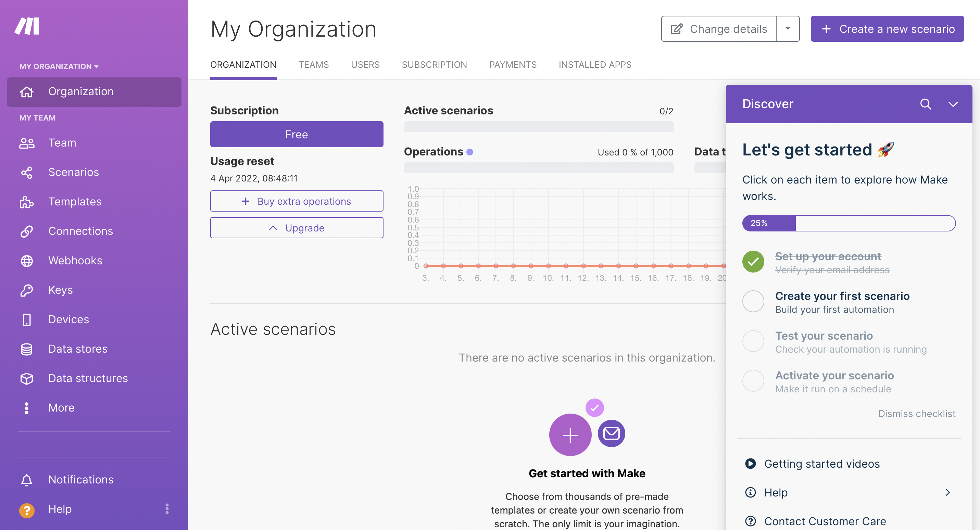Click the Templates puzzle icon
This screenshot has height=530, width=980.
(27, 202)
